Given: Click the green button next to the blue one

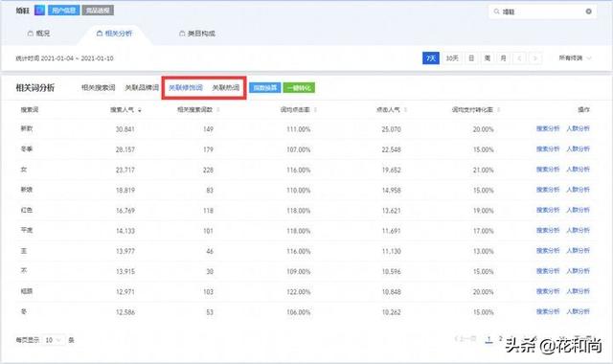Looking at the screenshot, I should pos(299,87).
